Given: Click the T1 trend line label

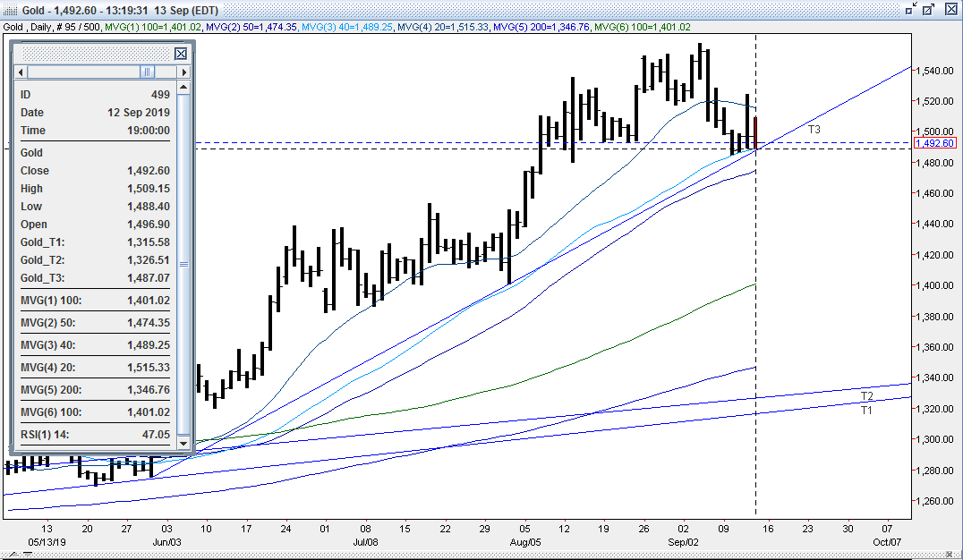Looking at the screenshot, I should click(x=866, y=411).
